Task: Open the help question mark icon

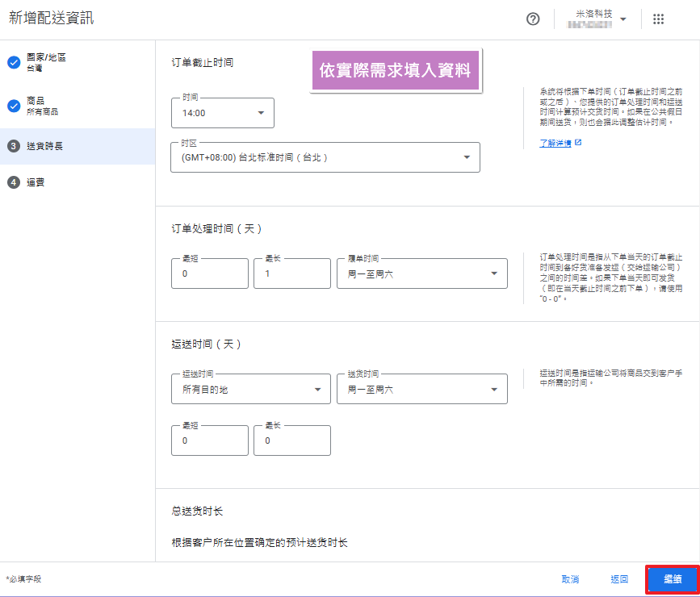Action: click(533, 19)
